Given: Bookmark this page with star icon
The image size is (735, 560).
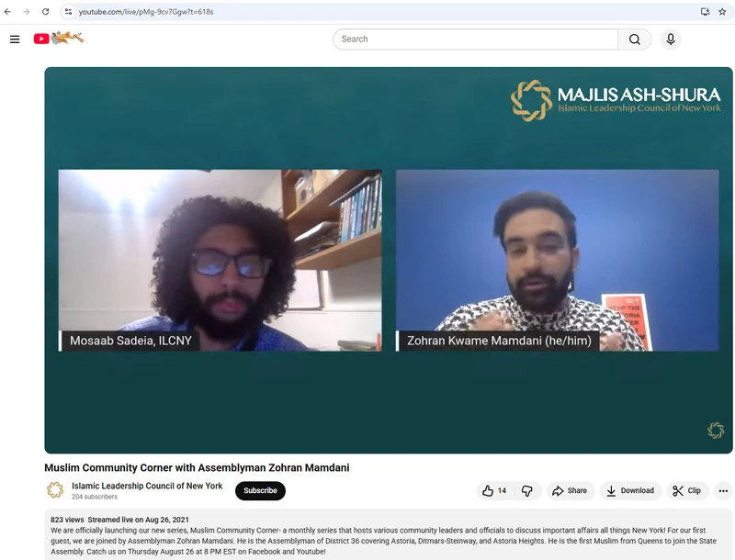Looking at the screenshot, I should 722,12.
